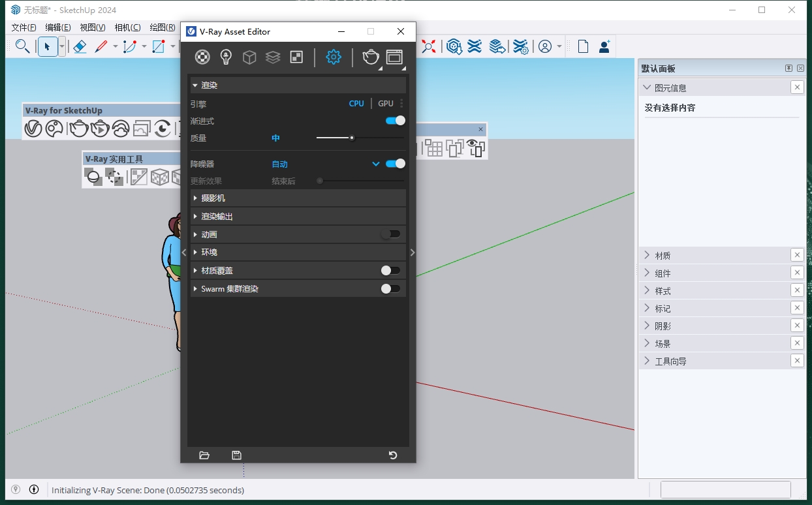Expand Asset Editor left panel arrow

click(x=184, y=252)
